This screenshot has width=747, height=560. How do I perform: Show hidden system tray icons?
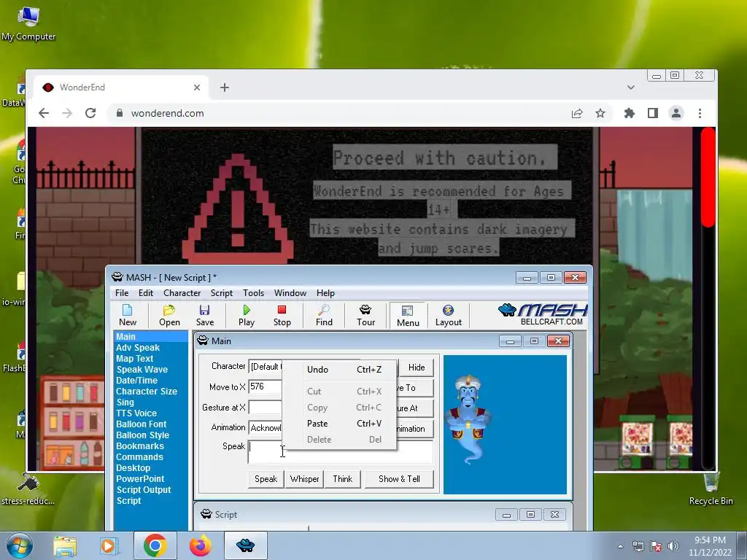620,546
